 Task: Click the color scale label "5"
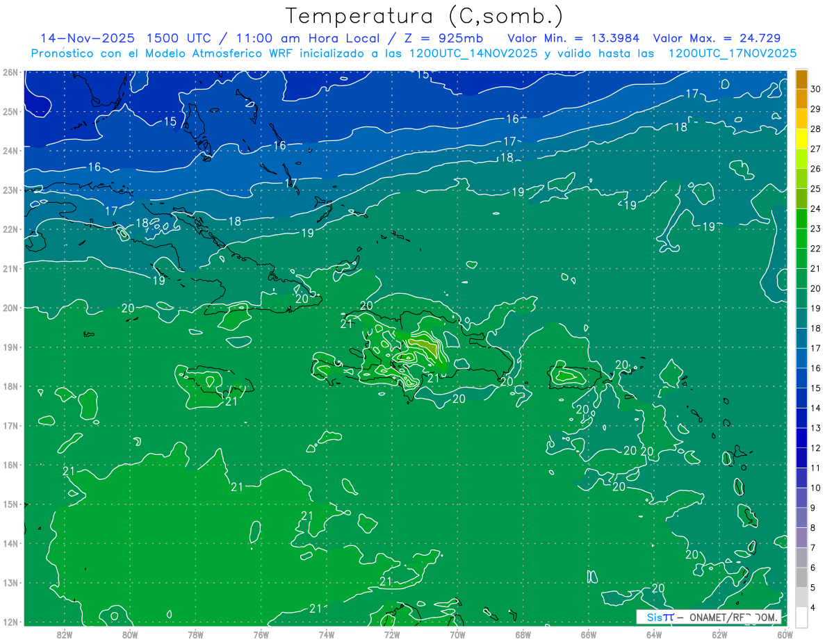coord(812,588)
